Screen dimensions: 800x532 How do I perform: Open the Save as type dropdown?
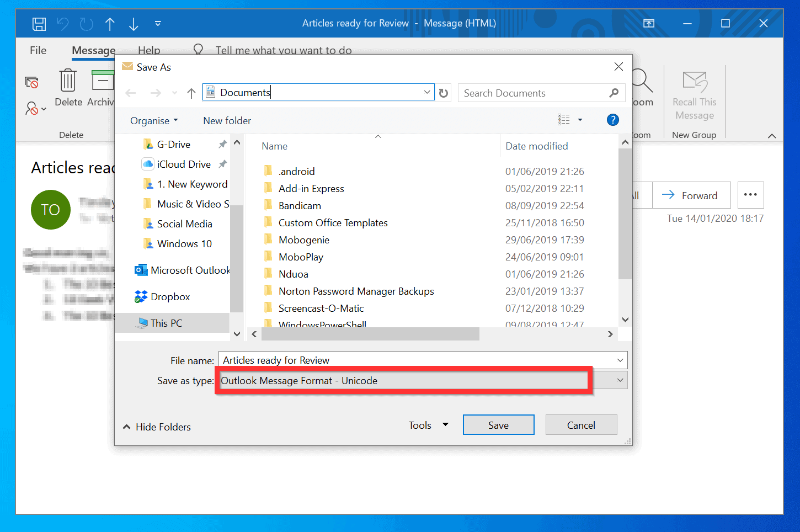[619, 380]
